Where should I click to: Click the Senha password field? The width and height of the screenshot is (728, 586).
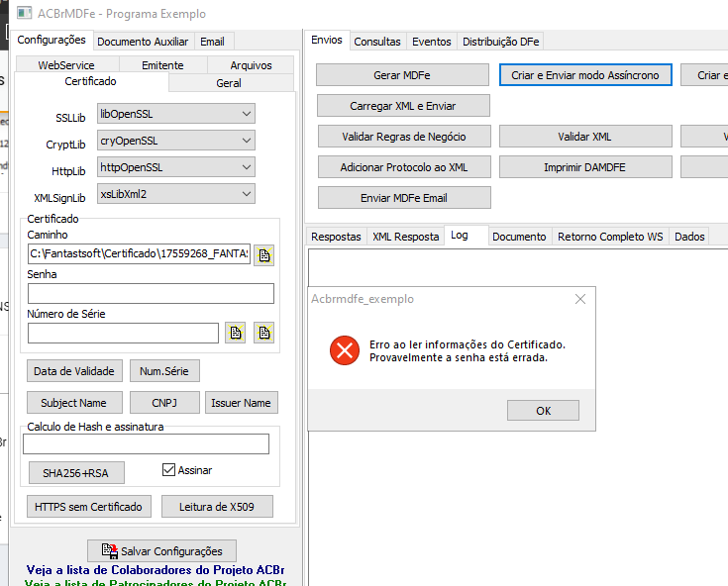pos(151,294)
